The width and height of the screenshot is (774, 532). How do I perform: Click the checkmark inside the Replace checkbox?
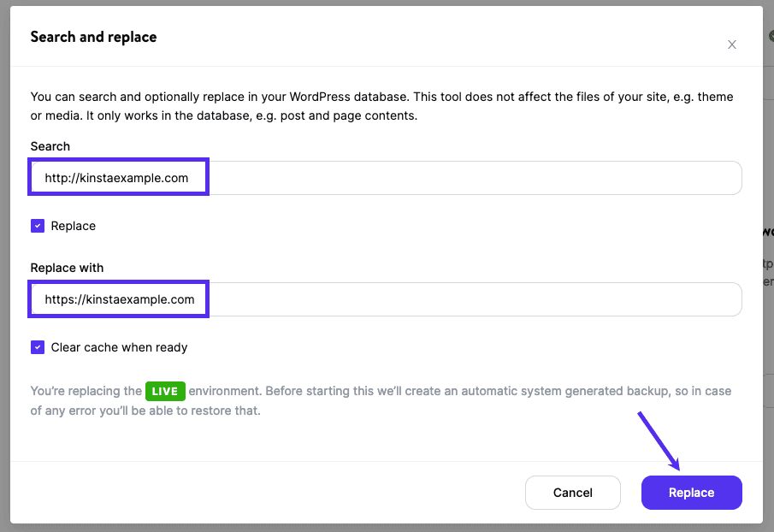click(38, 226)
